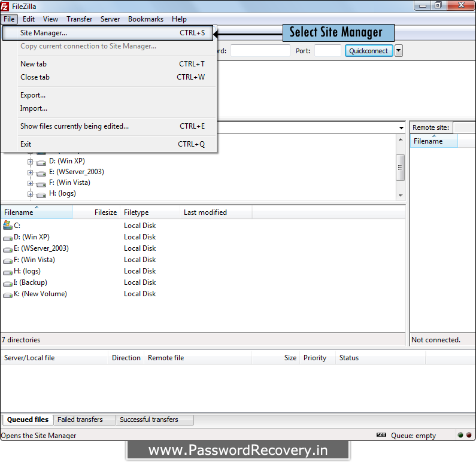The width and height of the screenshot is (476, 462).
Task: Click the green activity indicator light
Action: 460,435
